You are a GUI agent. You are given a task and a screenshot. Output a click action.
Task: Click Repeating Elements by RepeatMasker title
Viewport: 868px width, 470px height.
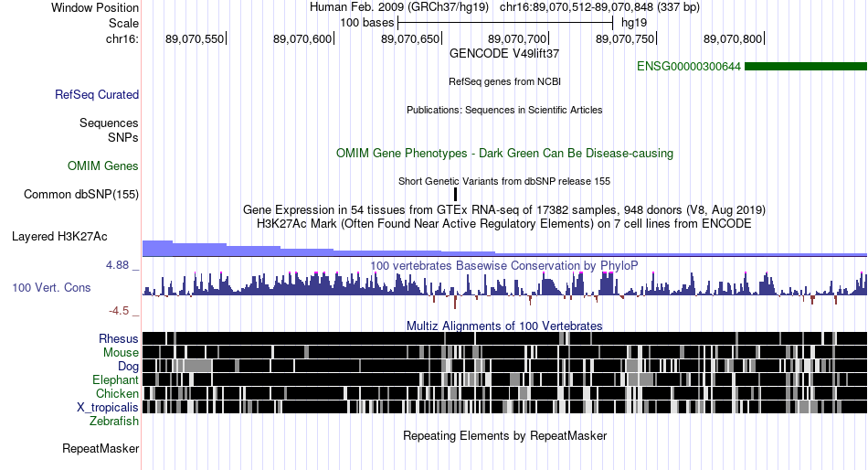505,435
